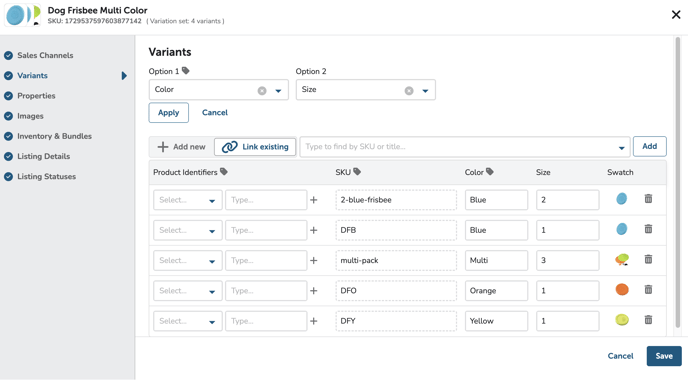The width and height of the screenshot is (688, 392).
Task: Click Color field with Multi value
Action: tap(496, 261)
